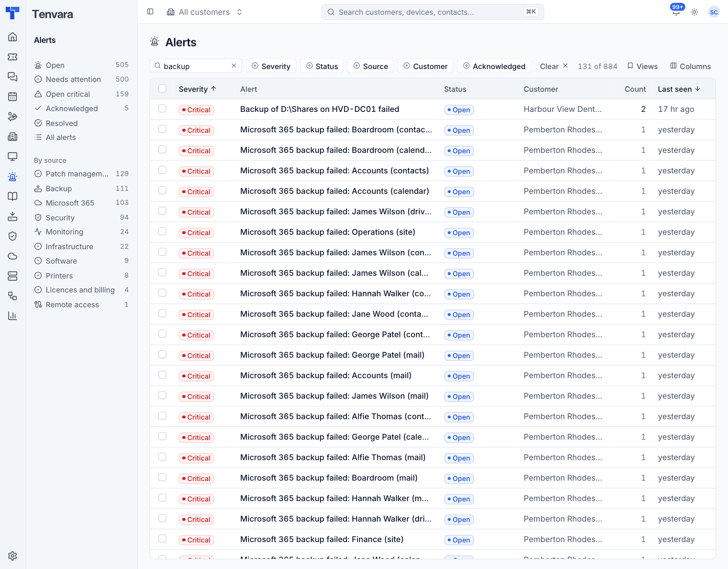
Task: Open the reports bar chart rail icon
Action: click(13, 316)
